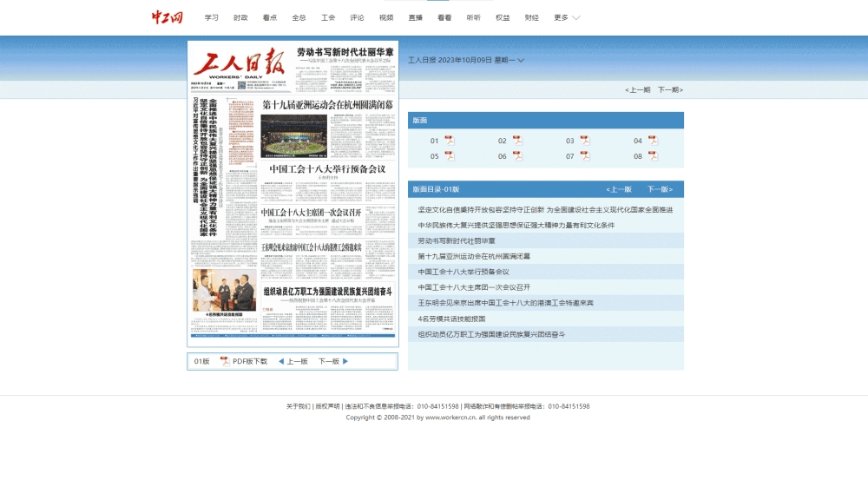Open article 坚定文化自信秉持开放包容坚持守正创新

point(545,210)
